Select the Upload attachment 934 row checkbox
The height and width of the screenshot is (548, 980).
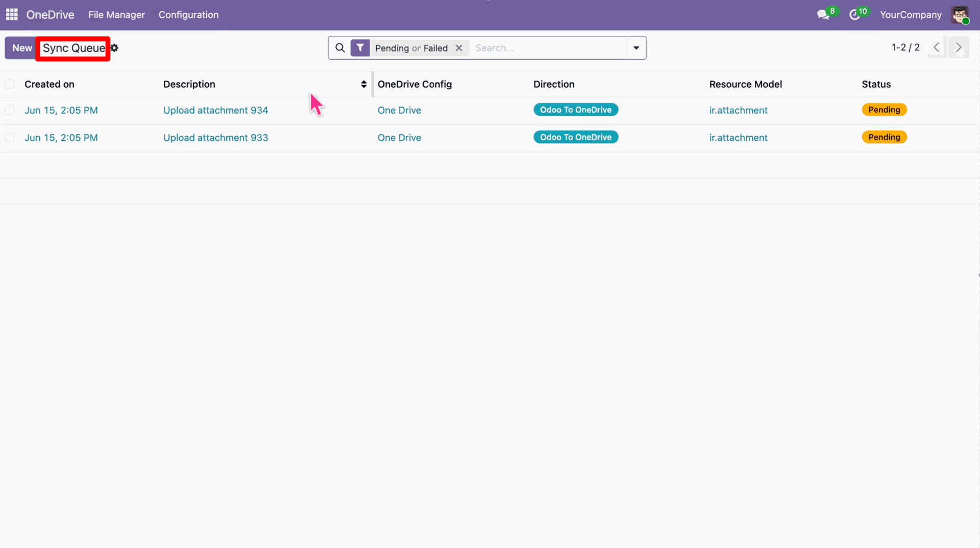pos(10,110)
